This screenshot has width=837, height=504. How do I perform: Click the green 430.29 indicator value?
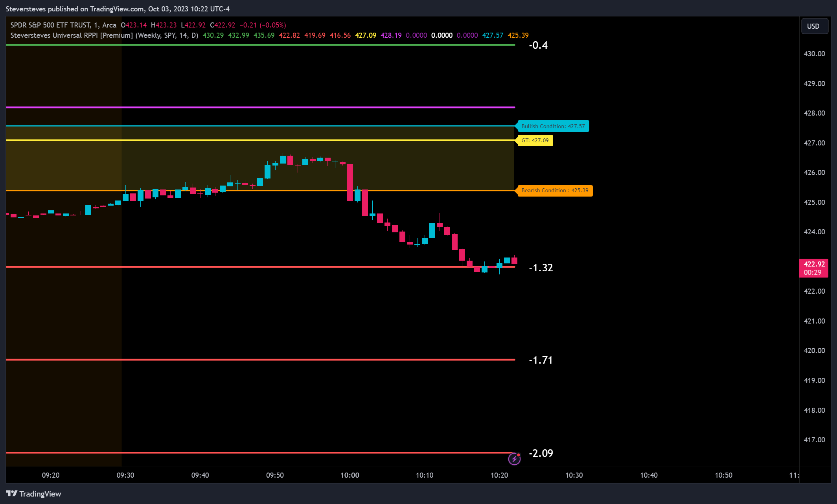[213, 35]
